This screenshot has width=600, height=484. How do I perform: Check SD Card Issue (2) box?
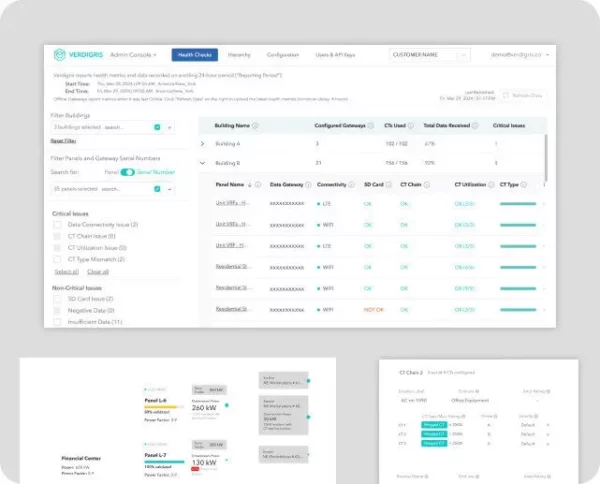coord(57,299)
